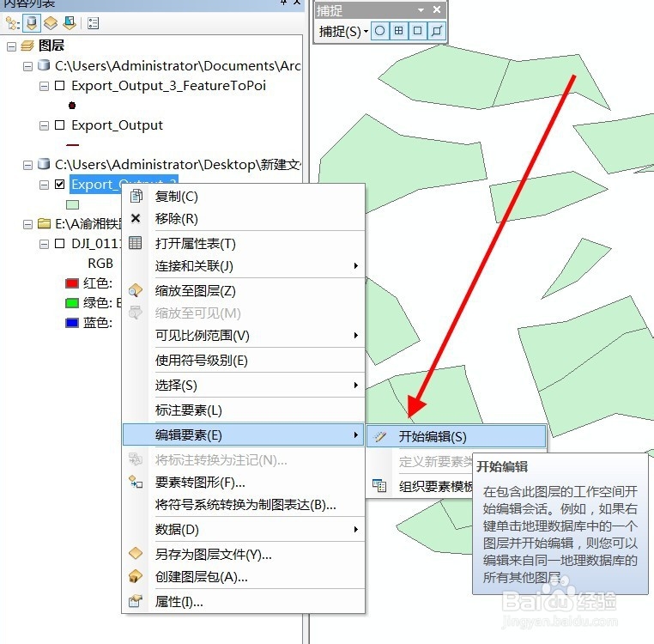Click database icon of Documents\Arc path
The height and width of the screenshot is (644, 654).
pos(44,65)
